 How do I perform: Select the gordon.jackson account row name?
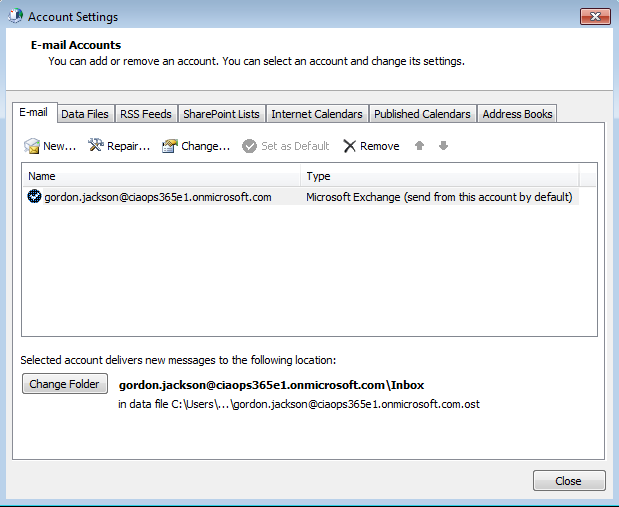click(158, 197)
